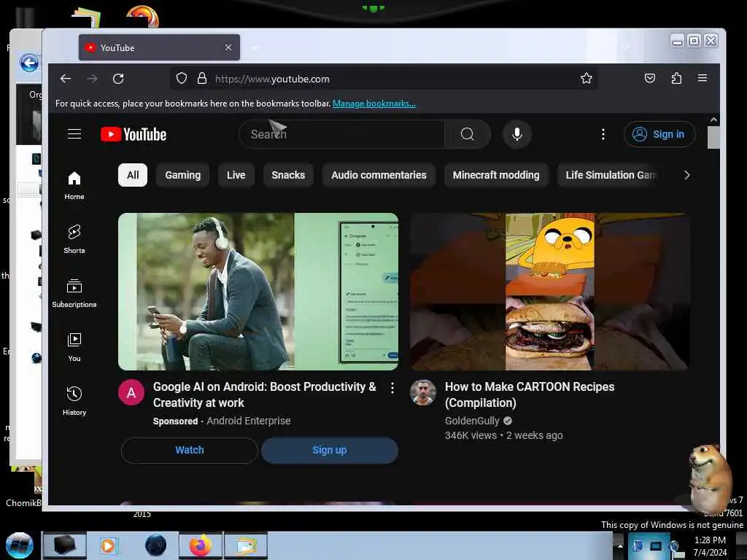The width and height of the screenshot is (747, 560).
Task: Open the Manage bookmarks link
Action: click(x=374, y=104)
